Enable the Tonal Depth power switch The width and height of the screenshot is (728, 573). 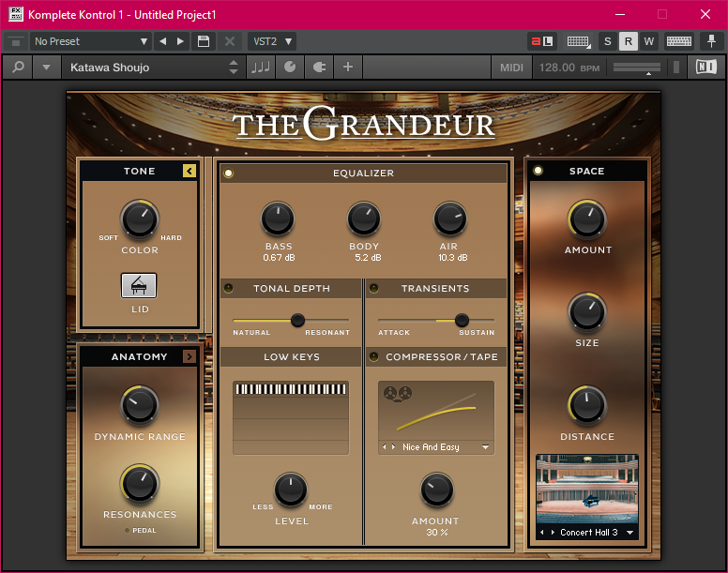click(x=228, y=289)
